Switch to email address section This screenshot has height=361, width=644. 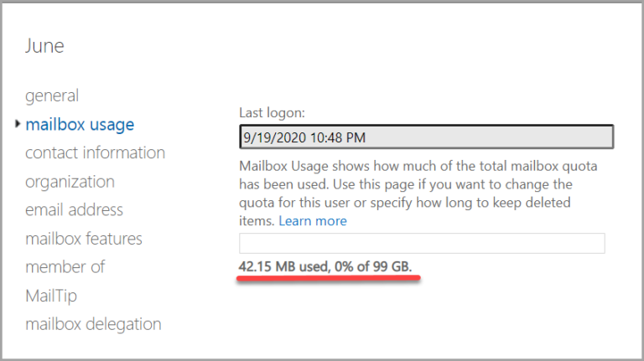tap(74, 209)
